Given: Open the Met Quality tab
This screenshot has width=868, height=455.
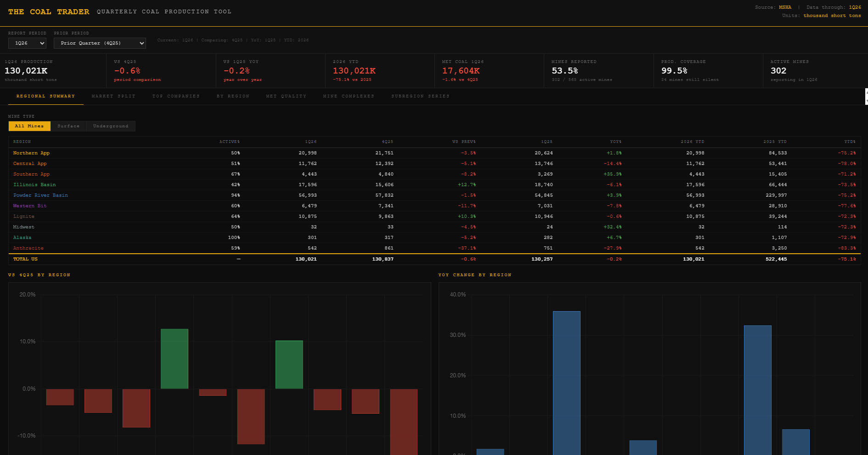Looking at the screenshot, I should (286, 96).
